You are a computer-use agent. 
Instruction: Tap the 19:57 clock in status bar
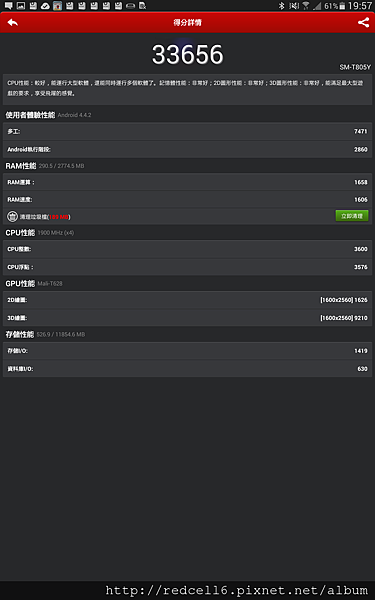click(360, 6)
